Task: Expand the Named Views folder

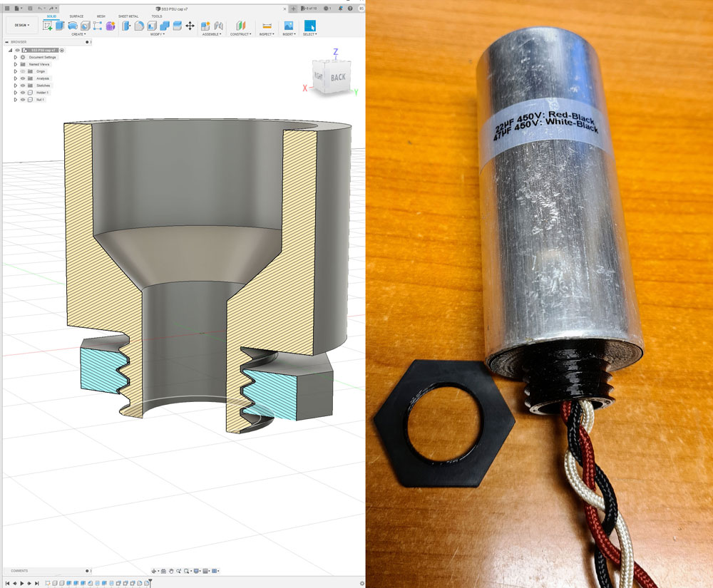Action: 15,64
